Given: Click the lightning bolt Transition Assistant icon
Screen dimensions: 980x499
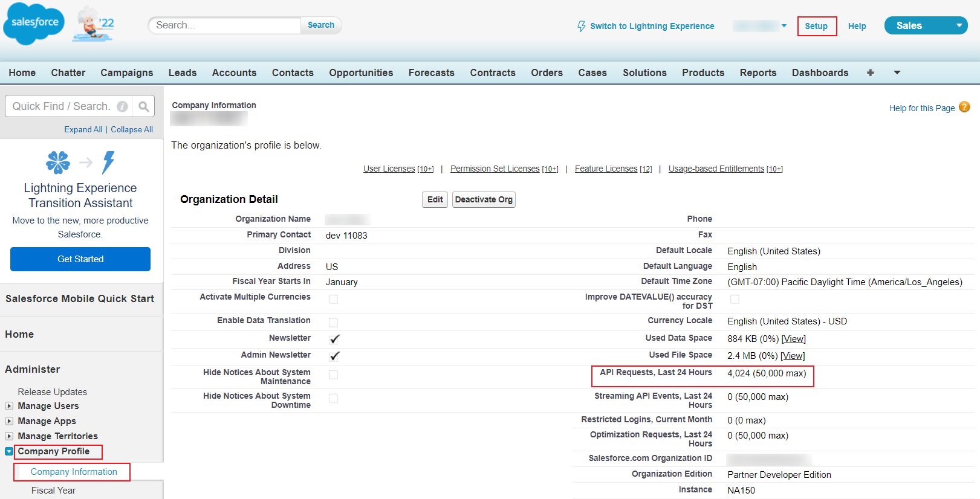Looking at the screenshot, I should click(x=108, y=162).
